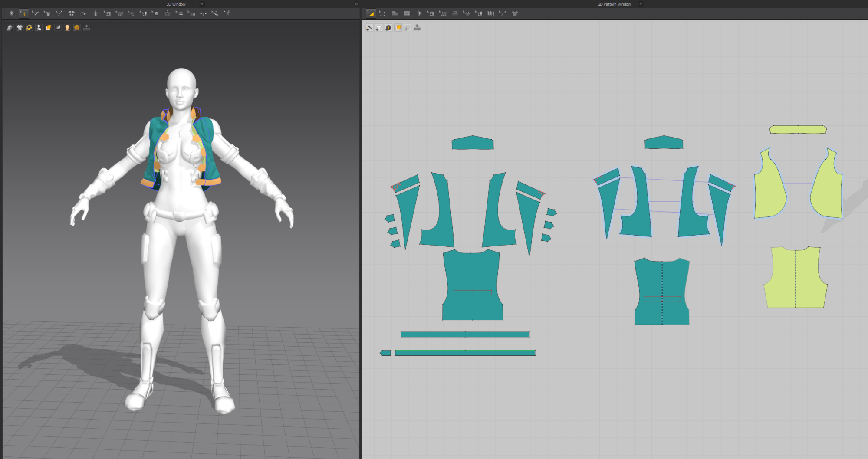Screen dimensions: 868x459
Task: Select the longest teal strip pattern
Action: click(465, 353)
